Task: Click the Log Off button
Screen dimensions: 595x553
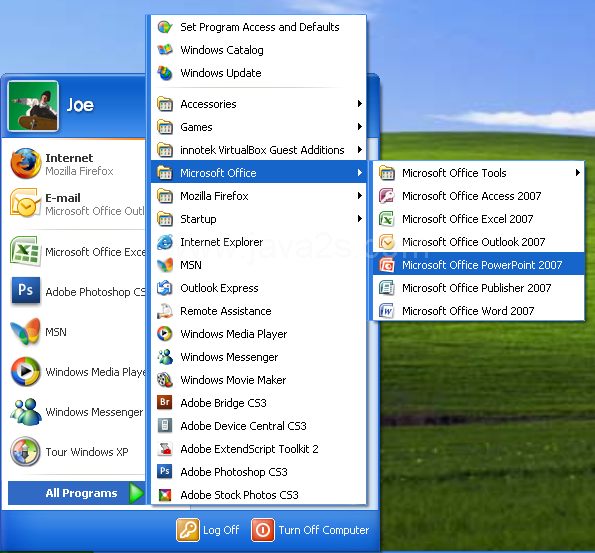Action: tap(208, 530)
